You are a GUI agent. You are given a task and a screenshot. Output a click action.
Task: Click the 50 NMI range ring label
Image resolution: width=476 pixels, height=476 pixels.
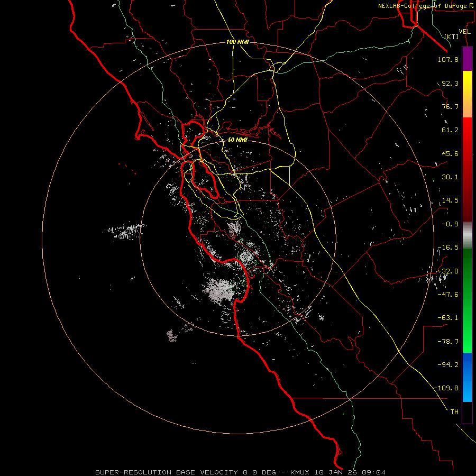[x=237, y=140]
